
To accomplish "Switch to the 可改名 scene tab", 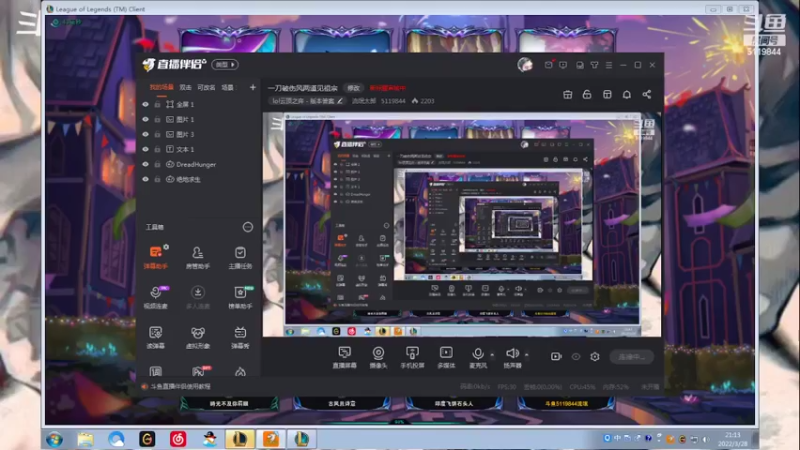I will pyautogui.click(x=206, y=87).
